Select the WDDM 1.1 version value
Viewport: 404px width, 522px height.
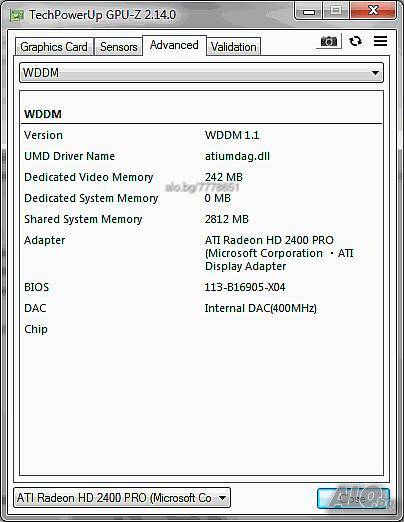tap(232, 135)
